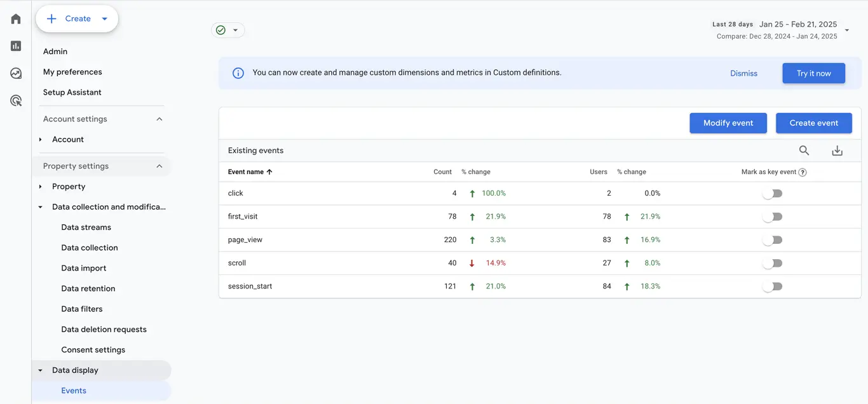Open the Advertising target icon
This screenshot has width=868, height=404.
pos(16,100)
